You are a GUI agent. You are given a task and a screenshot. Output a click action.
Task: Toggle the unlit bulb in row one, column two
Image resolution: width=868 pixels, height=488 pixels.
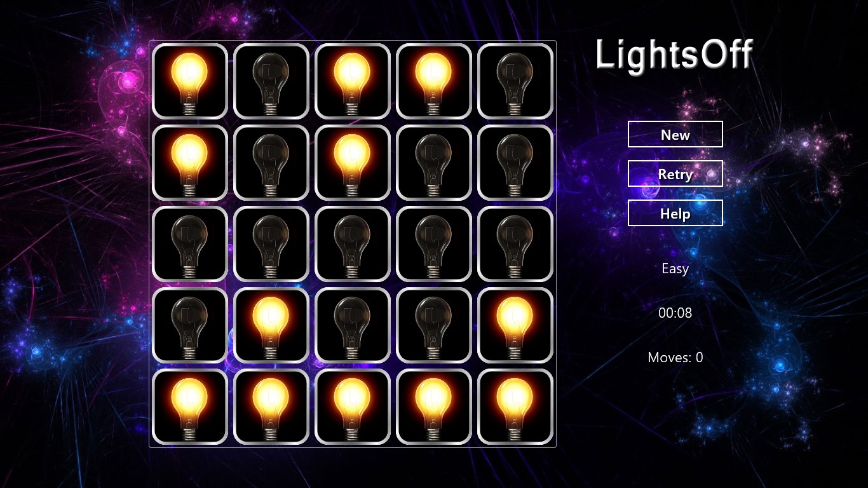click(x=271, y=81)
